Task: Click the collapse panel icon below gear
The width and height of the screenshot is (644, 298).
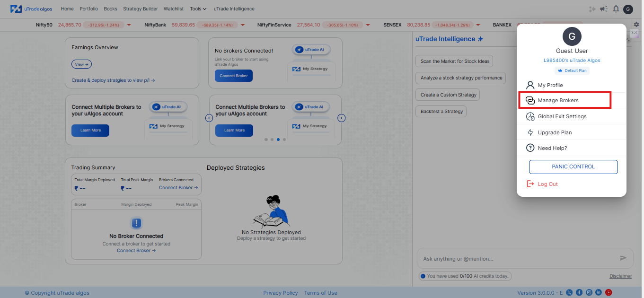Action: pyautogui.click(x=635, y=33)
